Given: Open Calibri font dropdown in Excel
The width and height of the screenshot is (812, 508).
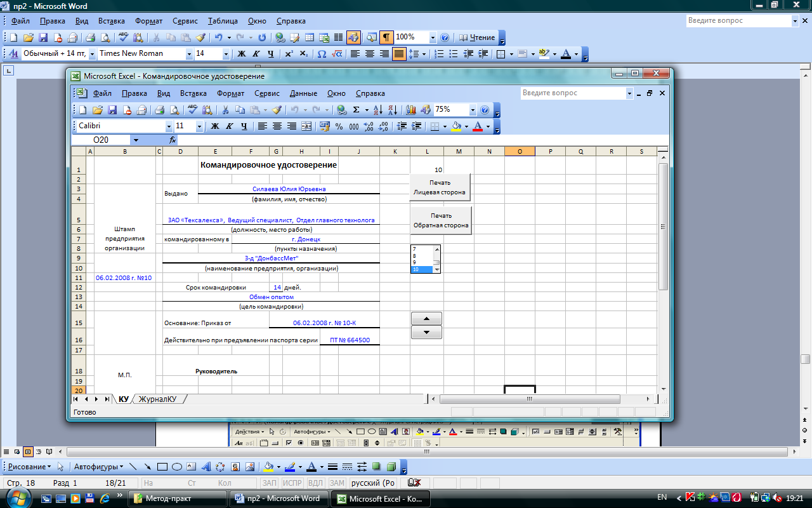Looking at the screenshot, I should [169, 126].
